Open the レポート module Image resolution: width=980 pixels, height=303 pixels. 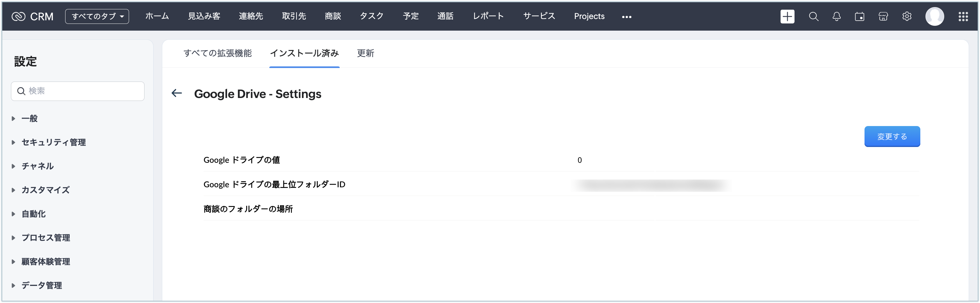pos(488,16)
